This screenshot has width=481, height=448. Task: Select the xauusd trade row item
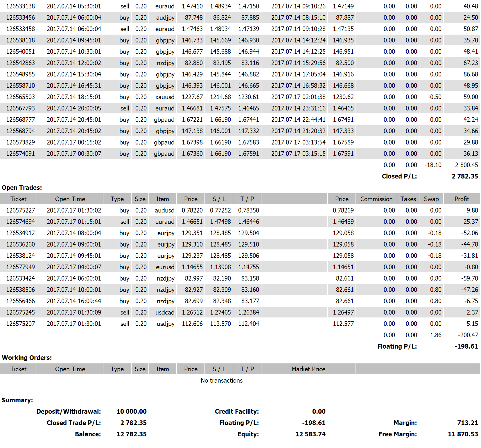click(x=165, y=97)
